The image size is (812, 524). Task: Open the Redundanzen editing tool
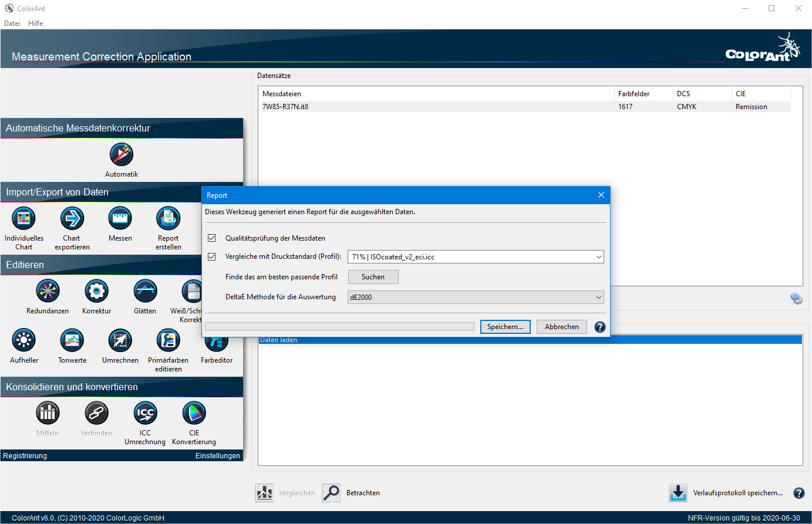point(48,291)
